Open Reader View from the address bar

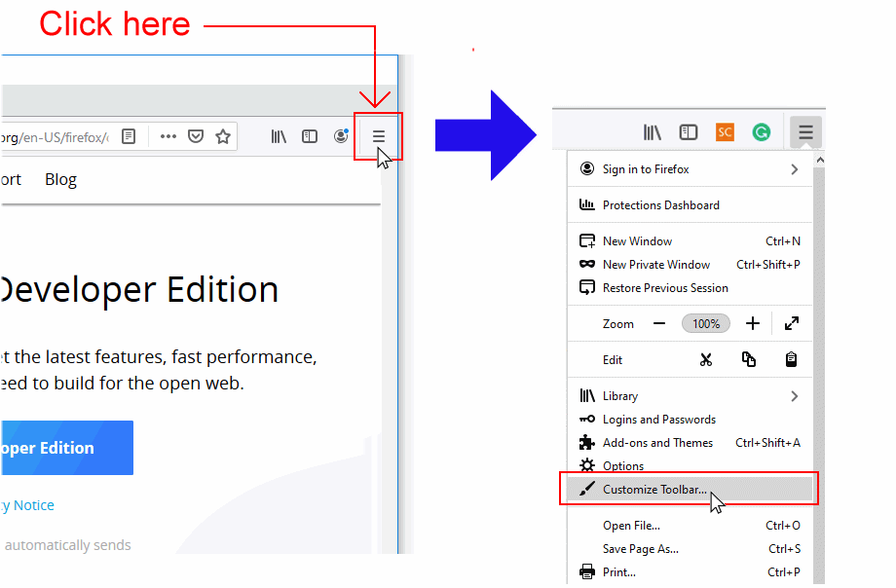tap(128, 136)
